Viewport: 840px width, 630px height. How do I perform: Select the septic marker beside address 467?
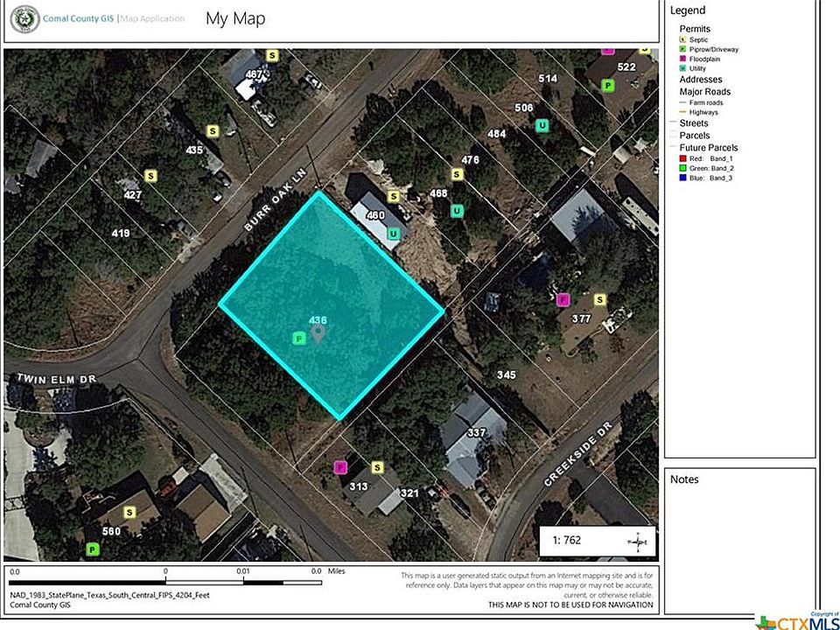(272, 55)
